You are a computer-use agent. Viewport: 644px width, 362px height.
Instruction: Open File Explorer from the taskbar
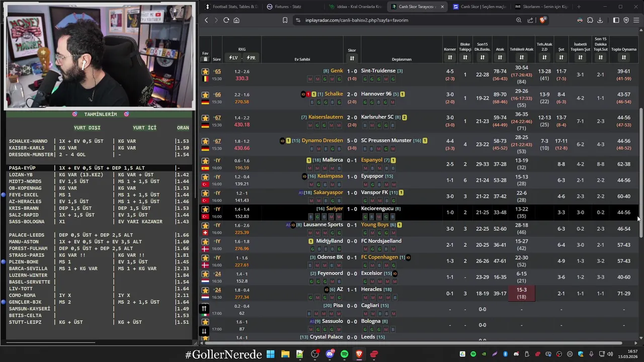285,354
